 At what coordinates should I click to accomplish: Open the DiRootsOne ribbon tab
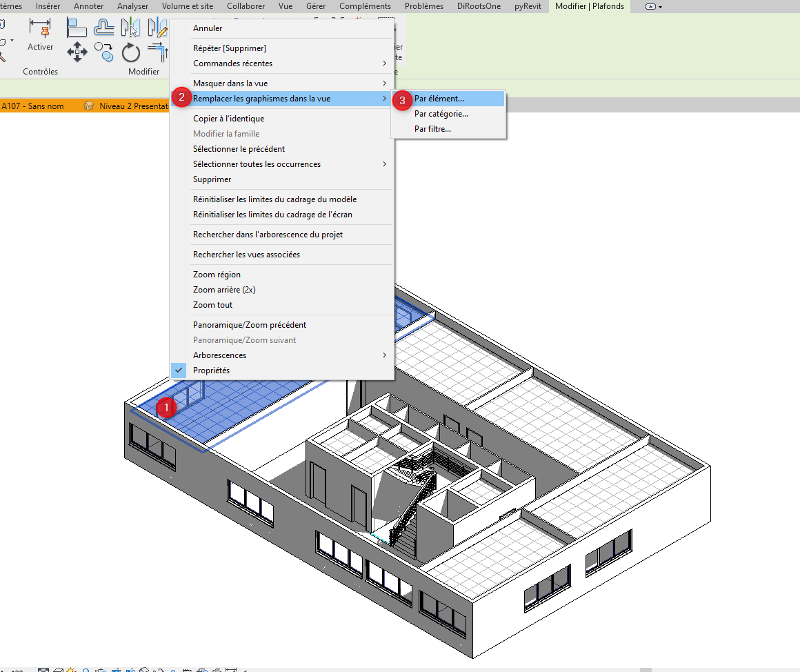tap(479, 6)
